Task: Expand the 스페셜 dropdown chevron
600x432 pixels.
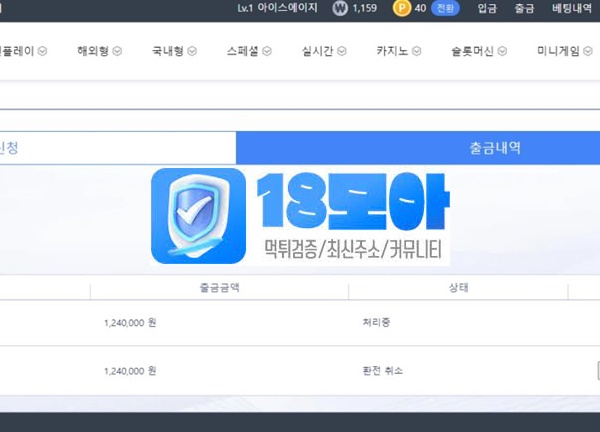Action: coord(267,51)
